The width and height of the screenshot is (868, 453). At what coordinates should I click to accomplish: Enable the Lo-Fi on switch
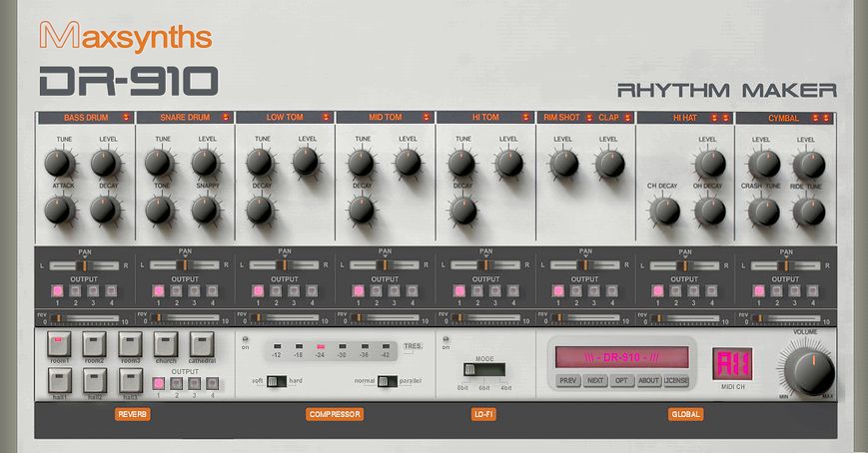445,337
